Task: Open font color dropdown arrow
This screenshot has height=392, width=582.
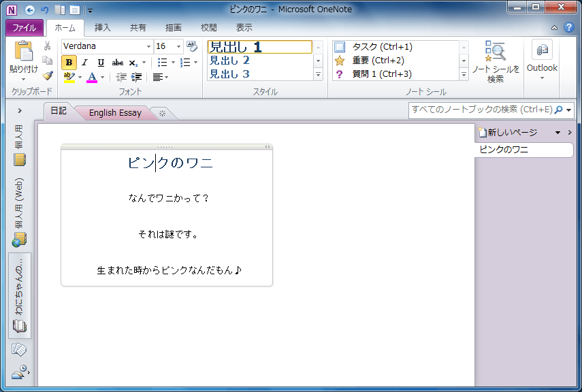Action: coord(102,77)
